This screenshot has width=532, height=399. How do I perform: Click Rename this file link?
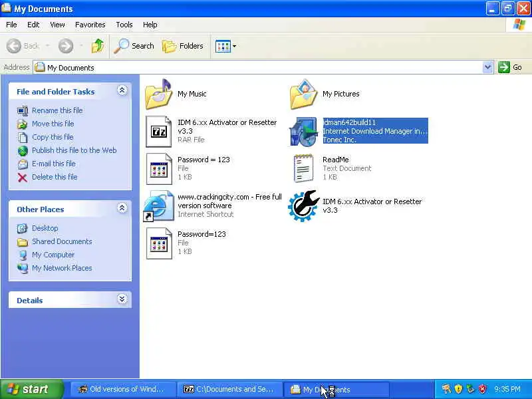[x=57, y=110]
